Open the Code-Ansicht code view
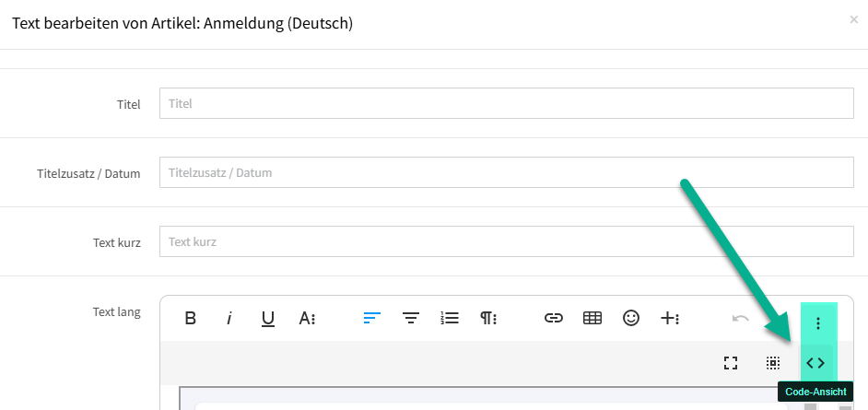The height and width of the screenshot is (410, 868). click(815, 363)
